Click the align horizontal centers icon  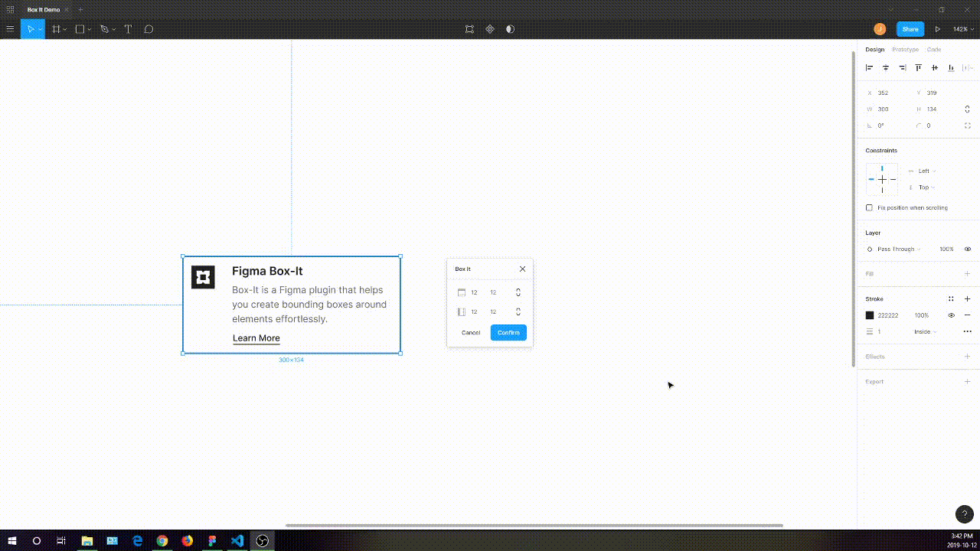coord(885,67)
